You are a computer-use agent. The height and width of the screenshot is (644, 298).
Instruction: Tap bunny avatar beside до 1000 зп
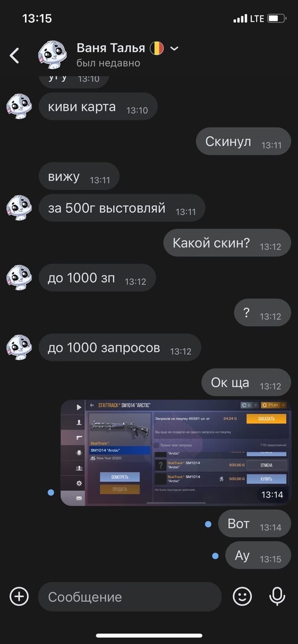pos(19,278)
